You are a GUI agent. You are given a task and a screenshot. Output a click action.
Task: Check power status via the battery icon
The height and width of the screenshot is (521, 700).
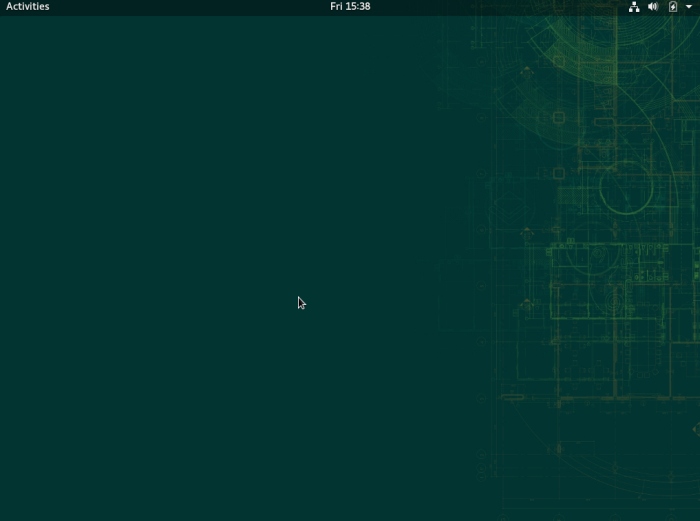(672, 6)
